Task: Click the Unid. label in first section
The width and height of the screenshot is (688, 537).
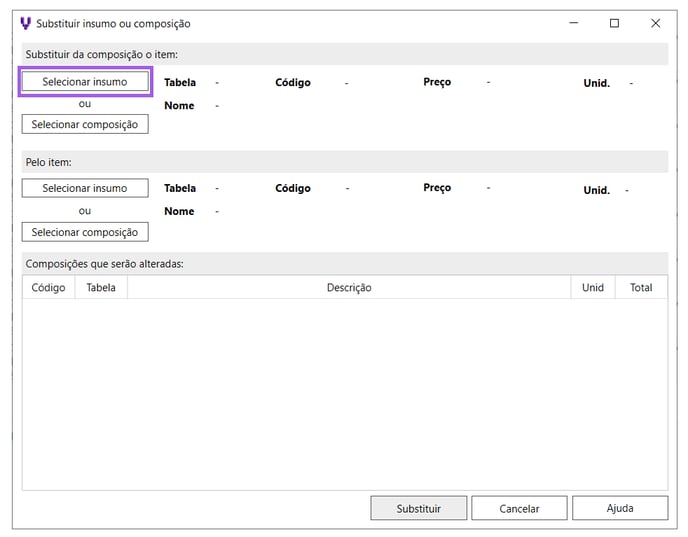Action: click(x=597, y=83)
